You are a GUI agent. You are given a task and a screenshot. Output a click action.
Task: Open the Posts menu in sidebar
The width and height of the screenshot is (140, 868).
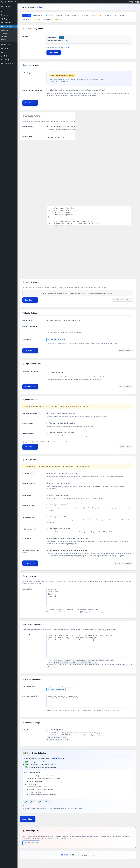[6, 11]
